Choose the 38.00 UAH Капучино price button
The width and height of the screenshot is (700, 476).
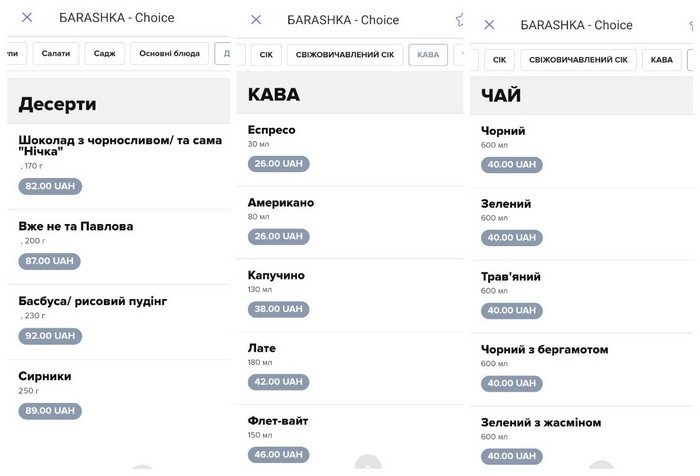pos(279,310)
